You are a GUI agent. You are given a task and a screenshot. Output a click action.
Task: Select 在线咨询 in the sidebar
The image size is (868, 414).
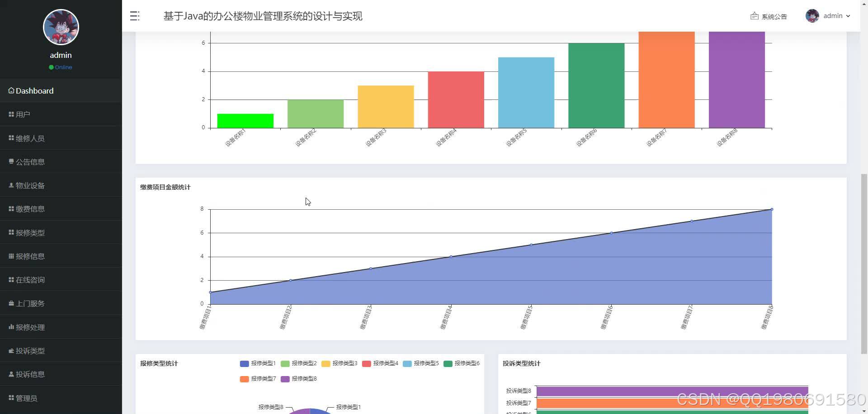coord(61,280)
